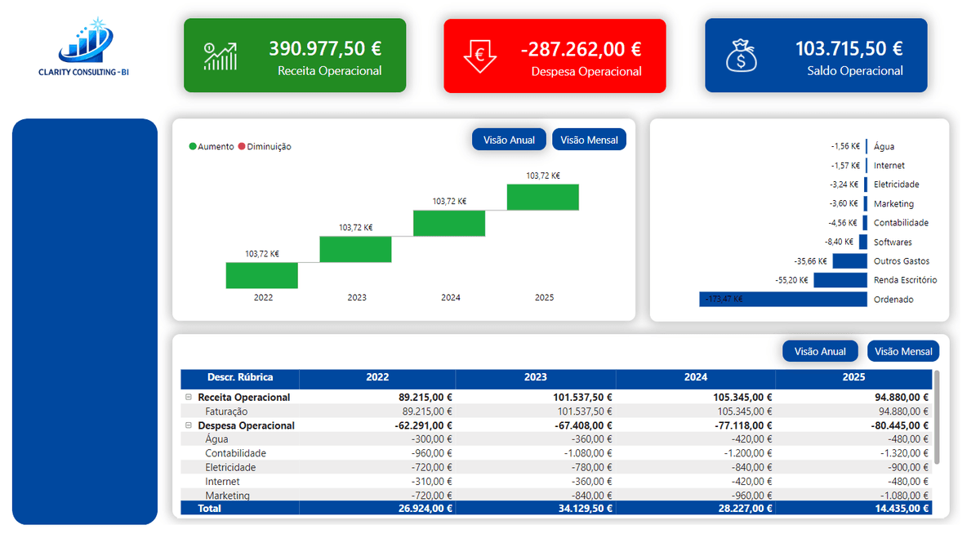Select the 2022 column header in the table
Image resolution: width=980 pixels, height=543 pixels.
377,378
